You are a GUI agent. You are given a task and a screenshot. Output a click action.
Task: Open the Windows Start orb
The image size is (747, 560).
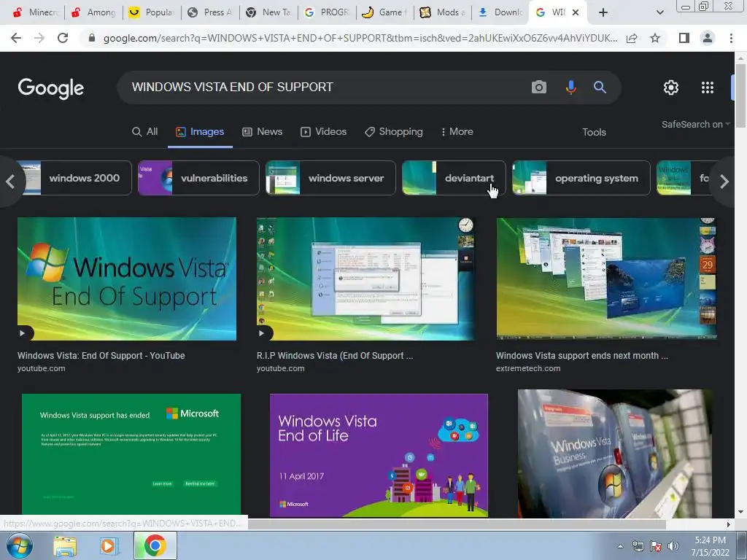20,545
